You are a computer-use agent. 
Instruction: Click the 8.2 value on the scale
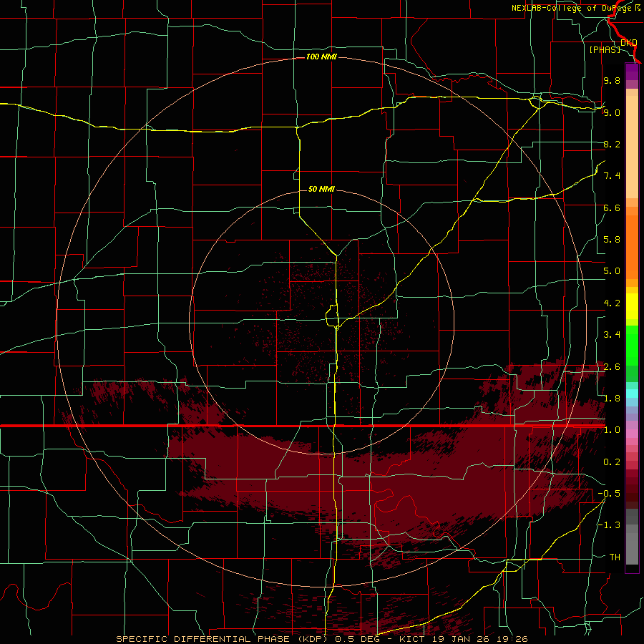pos(612,144)
